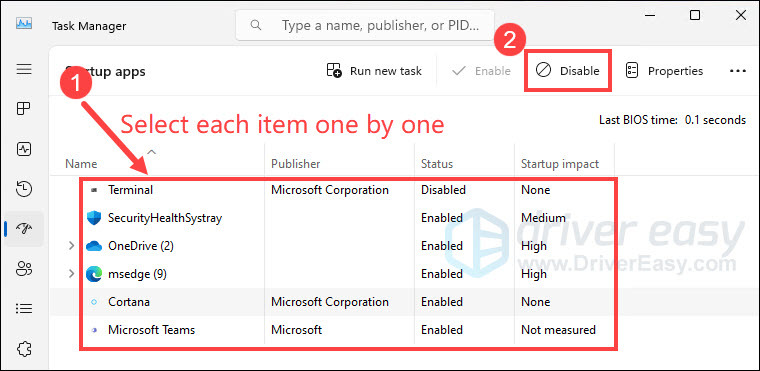Open the Details page icon

24,308
